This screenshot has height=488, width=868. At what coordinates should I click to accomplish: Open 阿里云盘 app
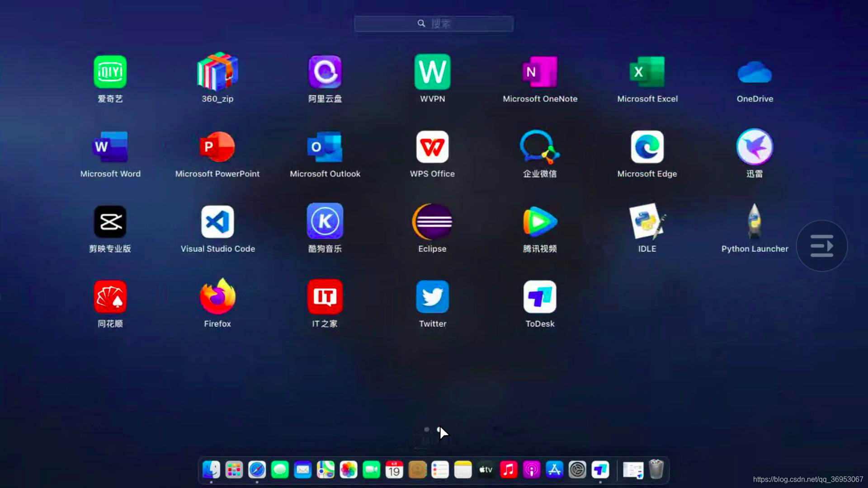325,72
